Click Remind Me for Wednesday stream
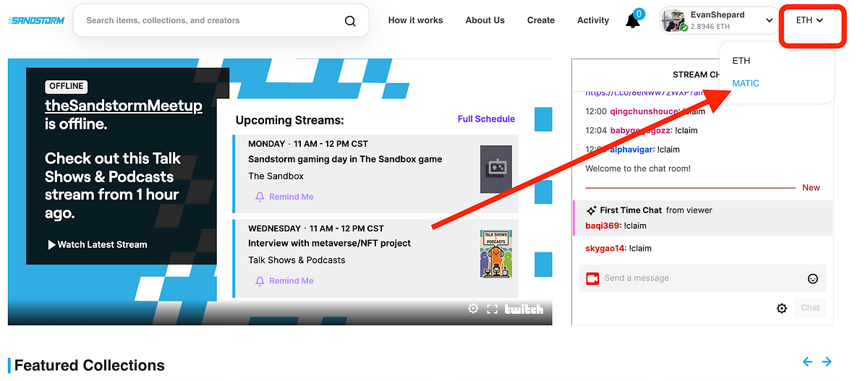 point(284,281)
